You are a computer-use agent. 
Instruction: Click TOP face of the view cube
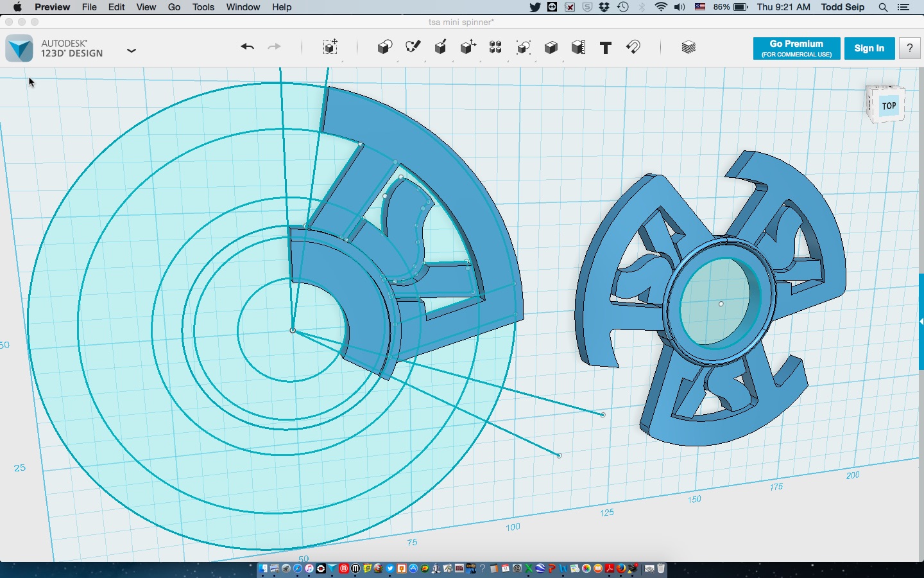coord(889,105)
